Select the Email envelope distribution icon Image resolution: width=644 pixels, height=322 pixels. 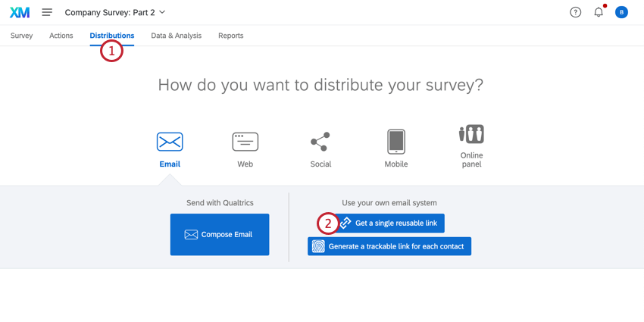pos(170,142)
